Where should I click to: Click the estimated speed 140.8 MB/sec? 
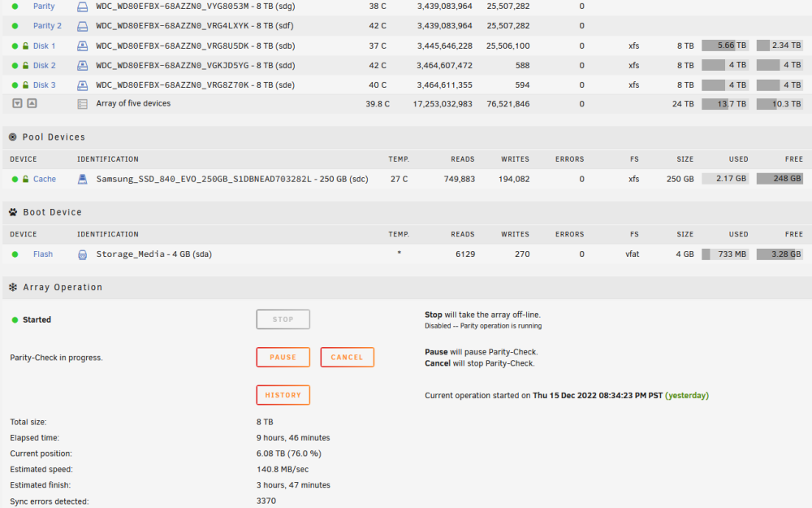click(283, 470)
